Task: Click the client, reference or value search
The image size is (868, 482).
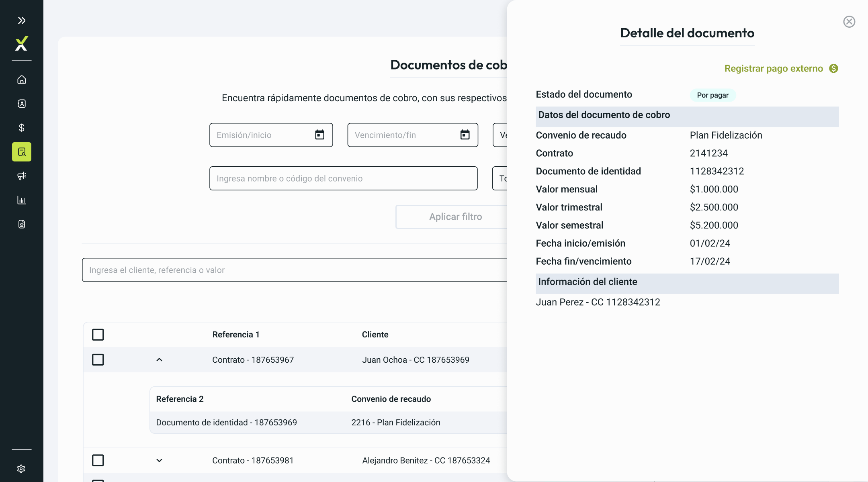Action: click(x=295, y=270)
